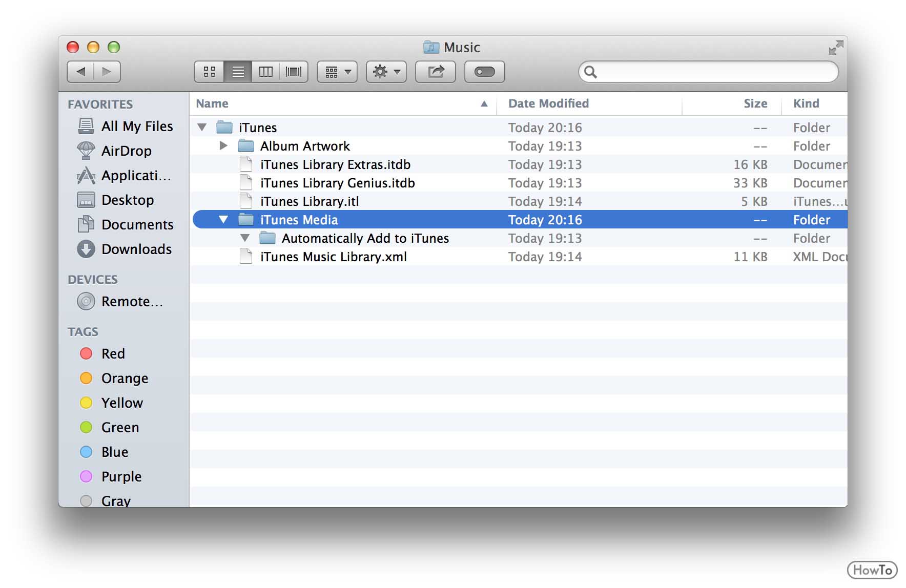
Task: Go back with the left arrow button
Action: point(80,72)
